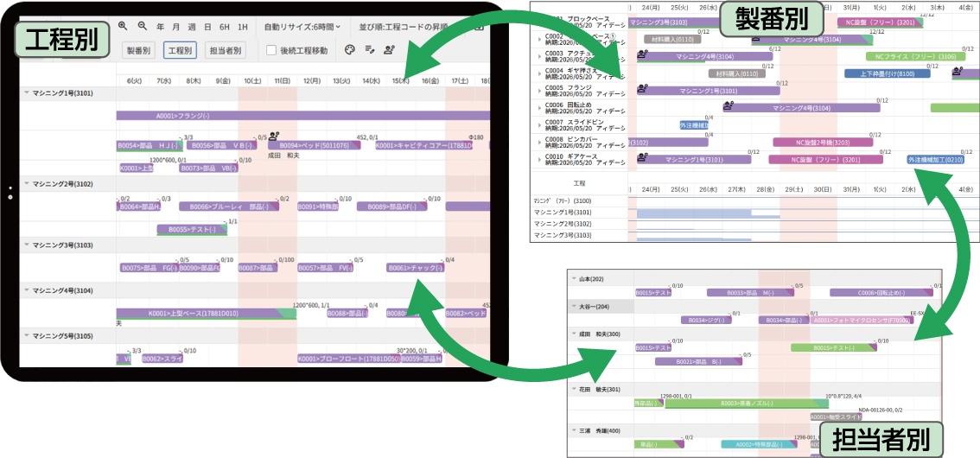980x458 pixels.
Task: Select the B0061>チャック(-) task bar
Action: pyautogui.click(x=416, y=267)
